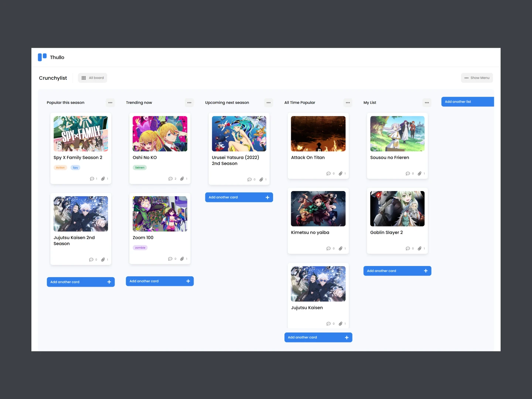This screenshot has height=399, width=532.
Task: Click the Spy X Family Season 2 title
Action: pyautogui.click(x=78, y=158)
